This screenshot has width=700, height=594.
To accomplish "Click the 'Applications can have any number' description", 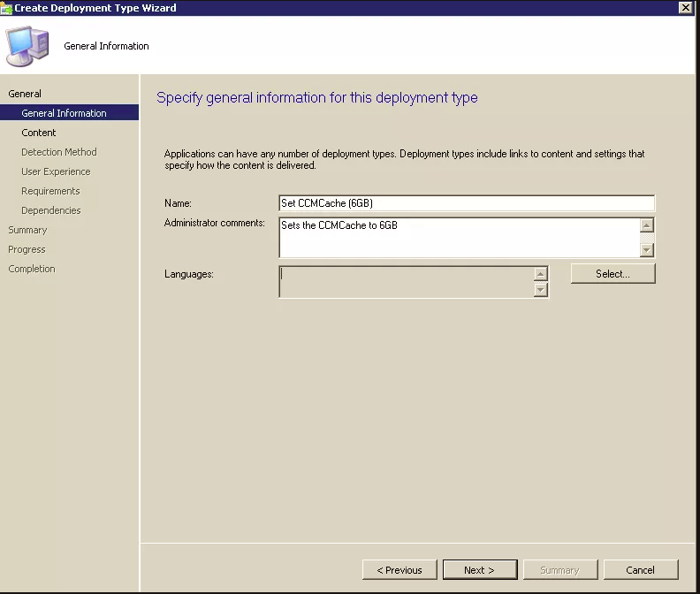I will [405, 159].
